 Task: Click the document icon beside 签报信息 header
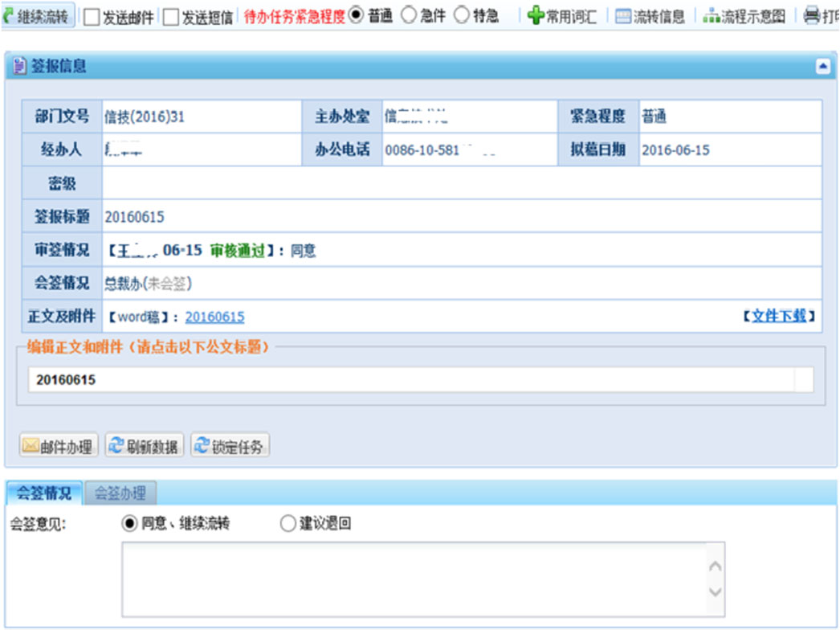(22, 64)
